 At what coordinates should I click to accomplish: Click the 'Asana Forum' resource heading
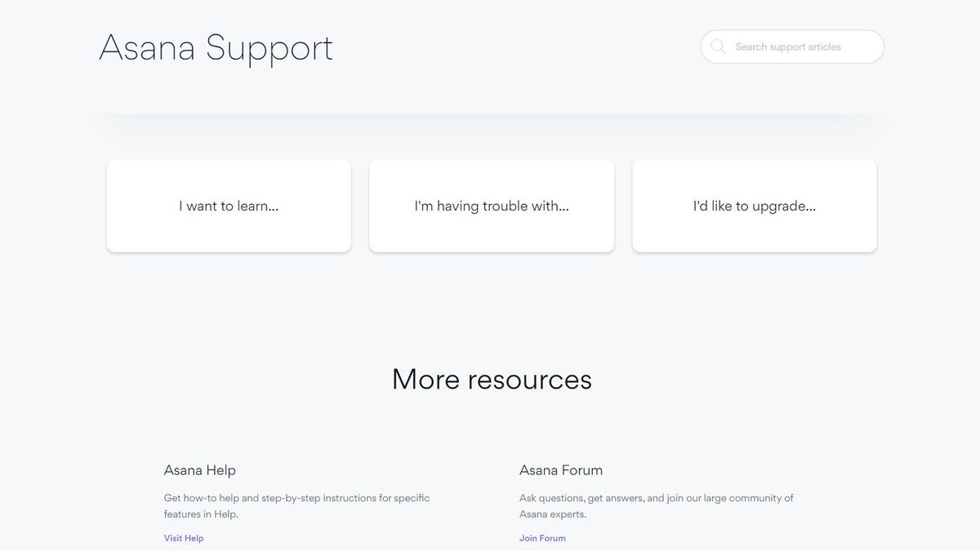[x=561, y=470]
